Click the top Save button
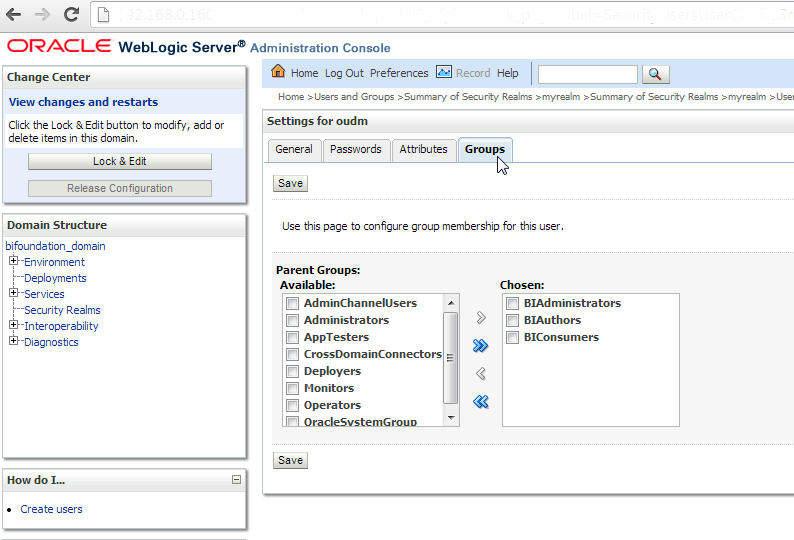Image resolution: width=794 pixels, height=540 pixels. pyautogui.click(x=290, y=183)
